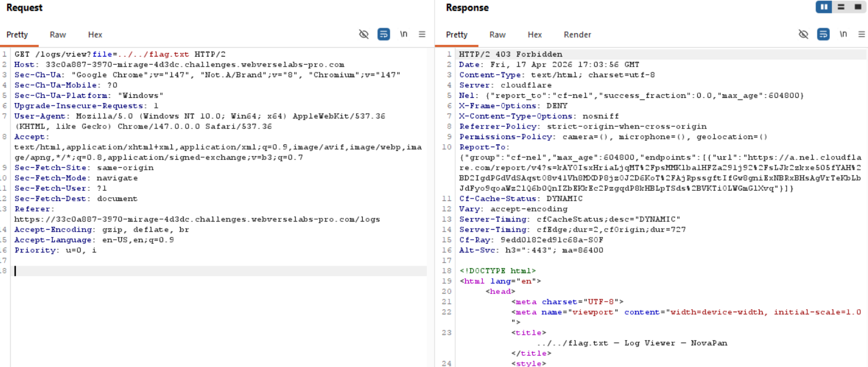868x367 pixels.
Task: Toggle hidden-eye icon in Response panel
Action: tap(803, 34)
